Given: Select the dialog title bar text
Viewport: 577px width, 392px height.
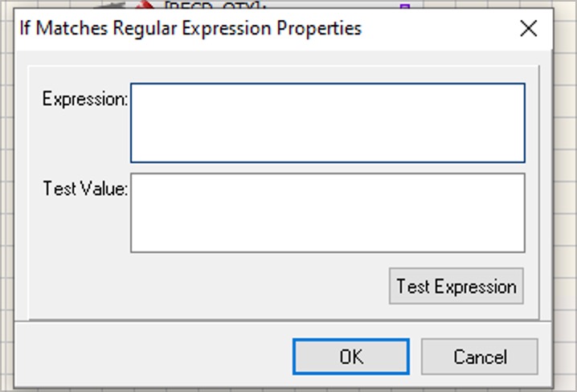Looking at the screenshot, I should tap(190, 28).
